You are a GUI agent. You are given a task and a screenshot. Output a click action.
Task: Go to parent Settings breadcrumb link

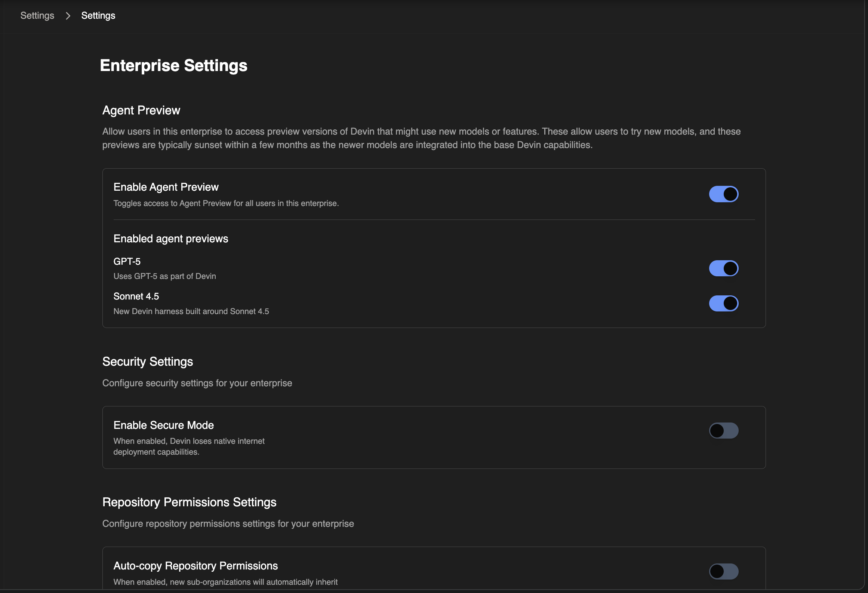[37, 16]
